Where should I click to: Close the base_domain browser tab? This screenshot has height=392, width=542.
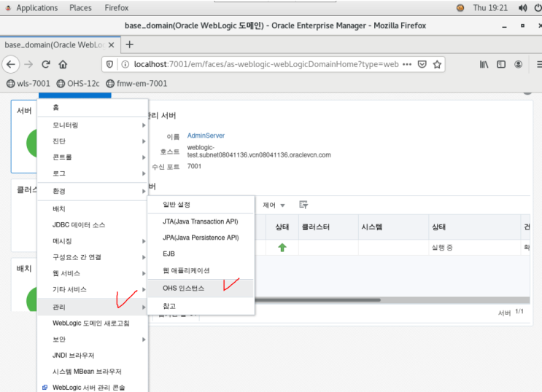coord(112,45)
